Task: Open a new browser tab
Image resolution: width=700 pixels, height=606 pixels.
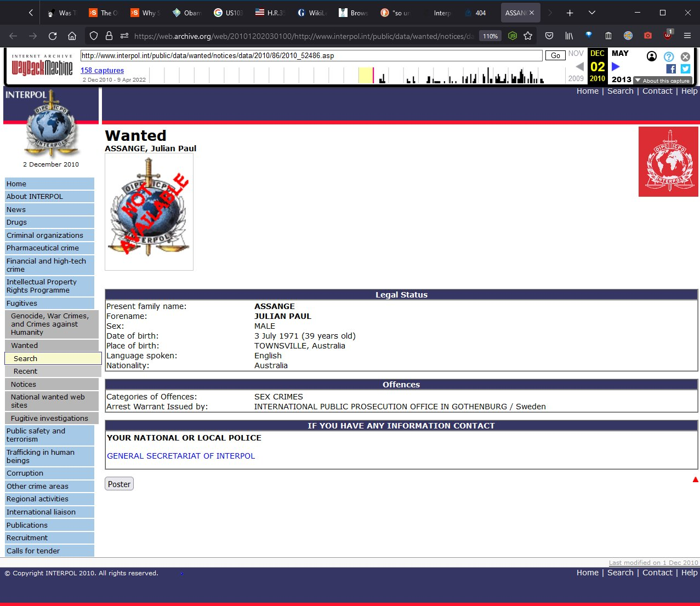Action: point(570,13)
